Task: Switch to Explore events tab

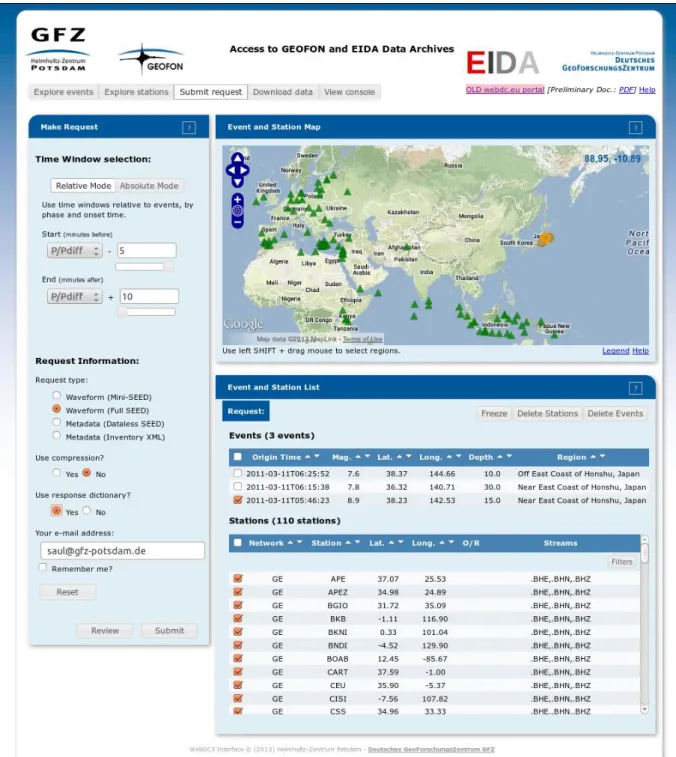Action: click(63, 92)
